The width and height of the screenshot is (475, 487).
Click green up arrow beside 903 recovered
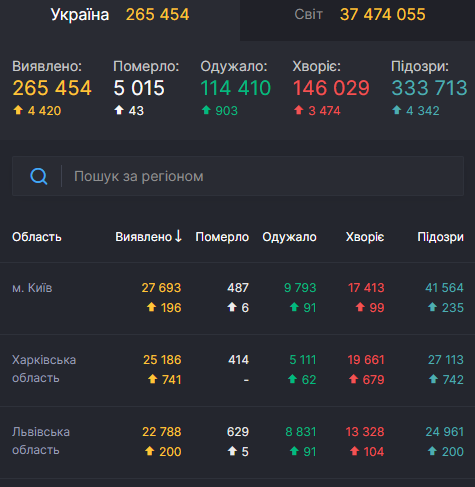(x=206, y=110)
